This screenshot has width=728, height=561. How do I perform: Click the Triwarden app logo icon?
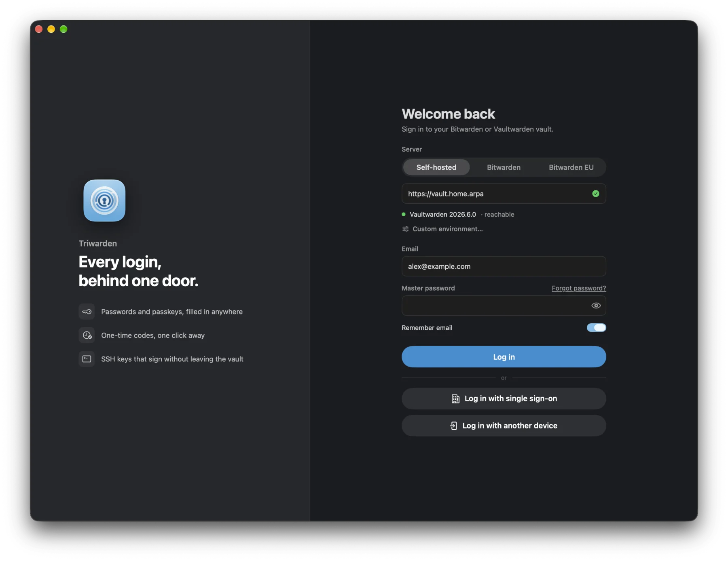(x=104, y=200)
